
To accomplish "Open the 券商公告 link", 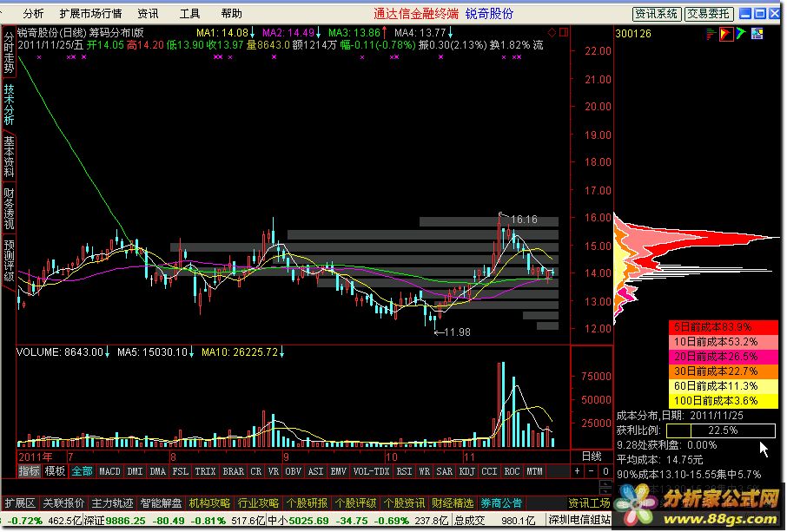I will pyautogui.click(x=501, y=503).
